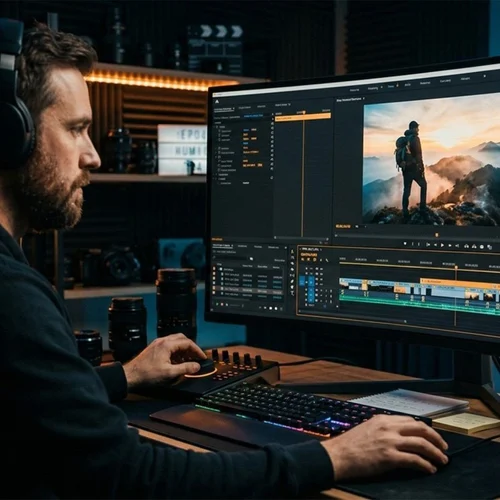Click the Step Back one frame icon
The image size is (500, 500).
coord(435,245)
